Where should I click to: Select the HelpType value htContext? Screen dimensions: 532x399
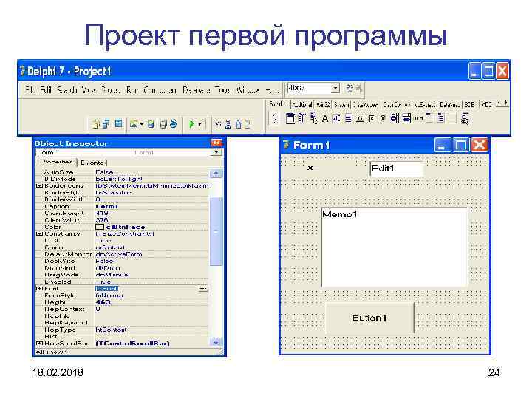tap(111, 330)
